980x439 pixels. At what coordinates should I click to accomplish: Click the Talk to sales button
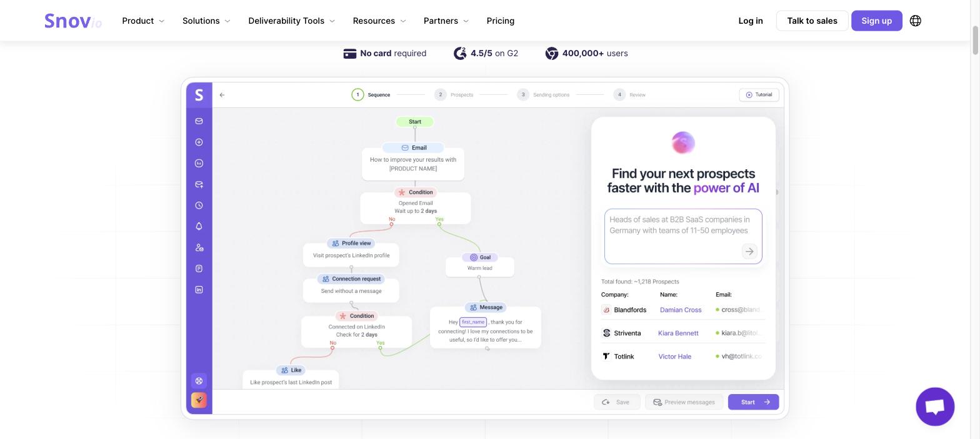[x=812, y=21]
